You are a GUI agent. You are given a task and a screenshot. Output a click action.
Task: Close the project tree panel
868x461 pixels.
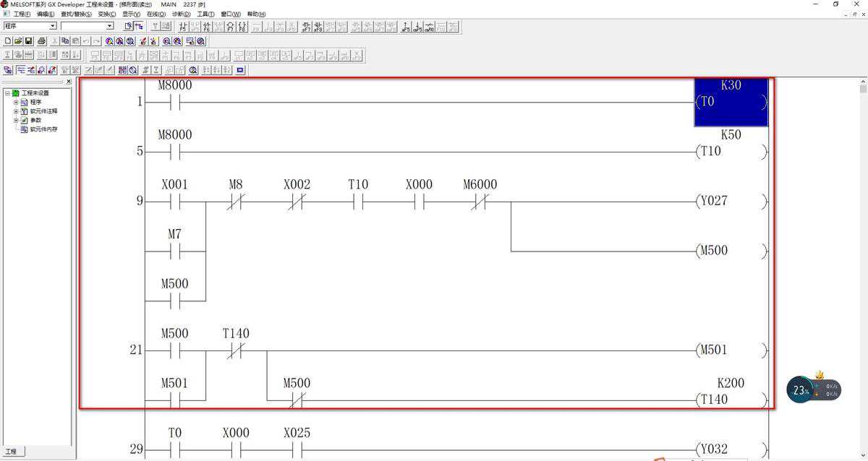(x=69, y=82)
